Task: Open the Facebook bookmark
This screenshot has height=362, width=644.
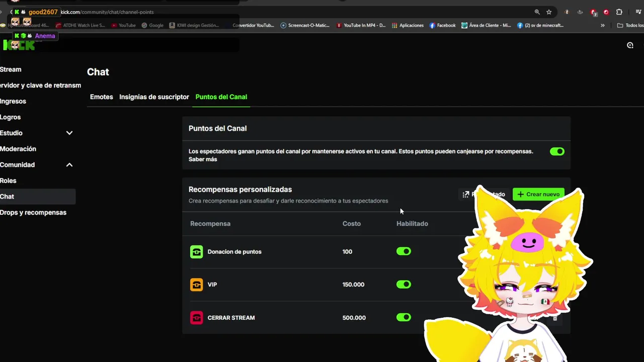Action: pyautogui.click(x=442, y=25)
